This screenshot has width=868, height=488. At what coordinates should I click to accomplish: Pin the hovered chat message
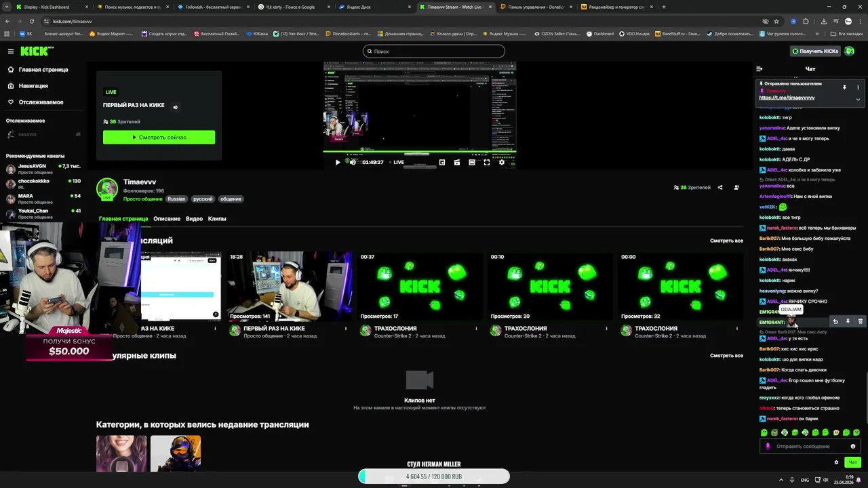848,321
